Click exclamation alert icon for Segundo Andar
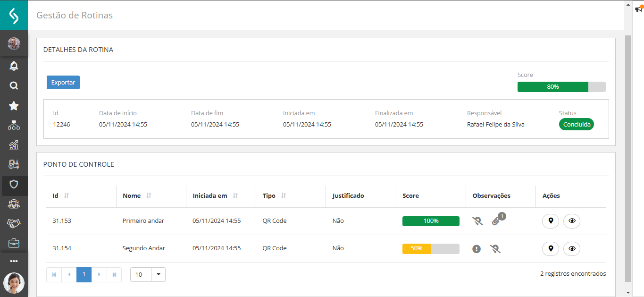This screenshot has height=297, width=644. click(477, 249)
